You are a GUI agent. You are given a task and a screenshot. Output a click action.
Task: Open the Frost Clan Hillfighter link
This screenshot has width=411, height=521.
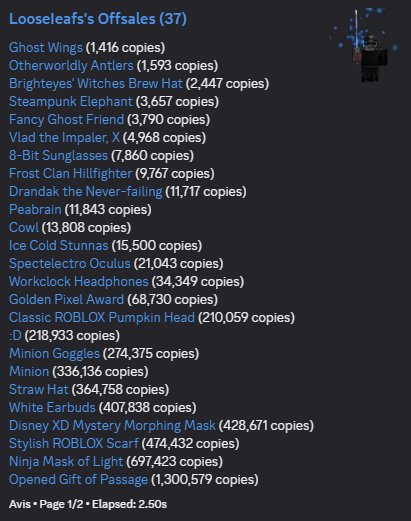pyautogui.click(x=70, y=174)
